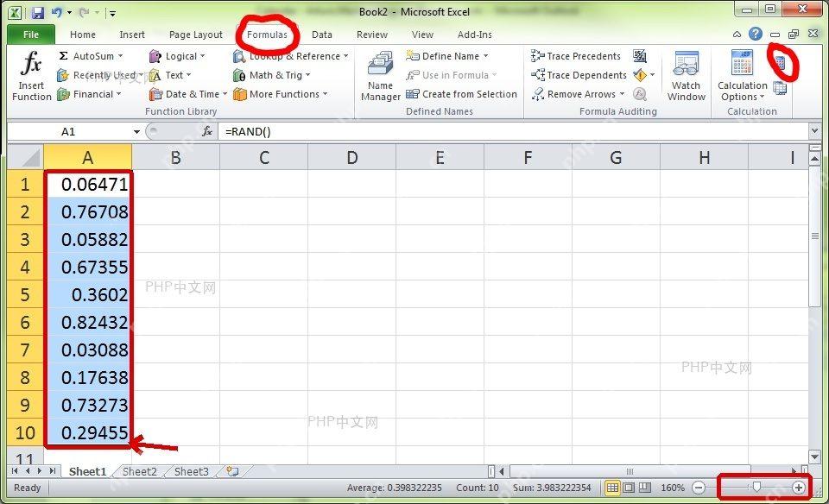Switch to Sheet3 tab
Viewport: 829px width, 504px height.
191,471
